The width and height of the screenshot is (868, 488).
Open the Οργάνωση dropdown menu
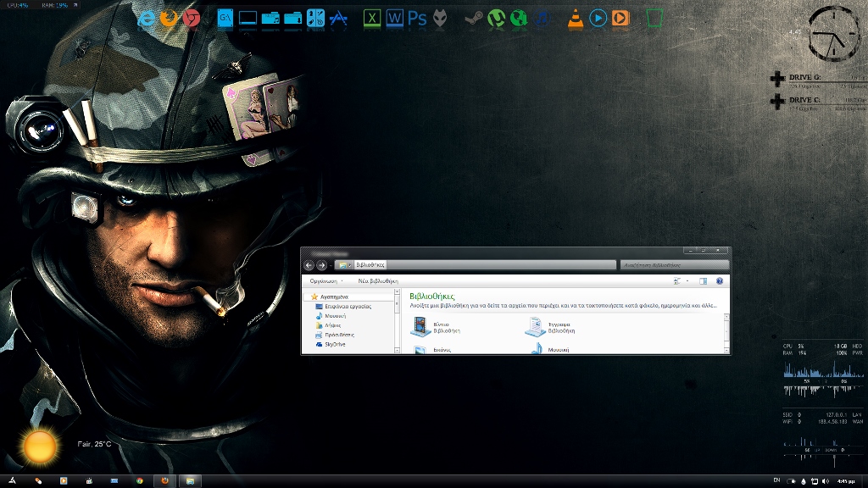[x=326, y=281]
